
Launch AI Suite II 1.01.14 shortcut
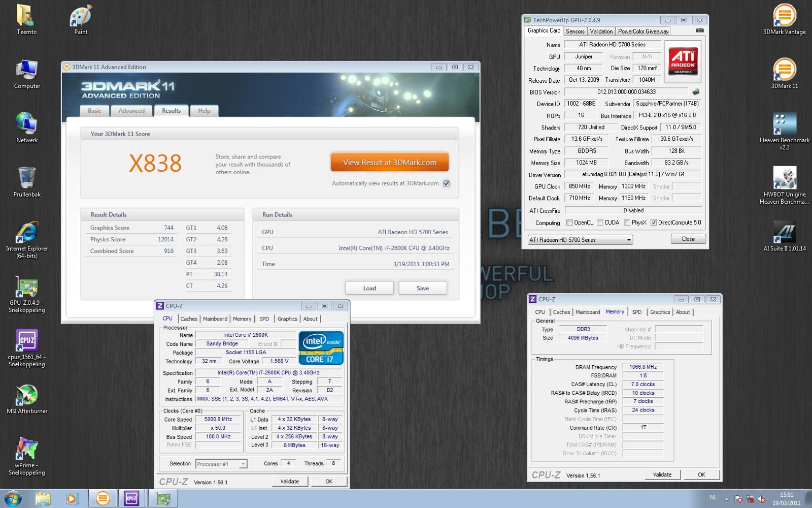tap(785, 237)
